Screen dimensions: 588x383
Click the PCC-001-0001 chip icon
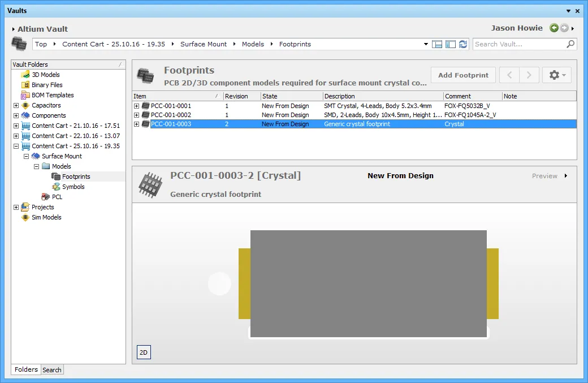click(145, 106)
